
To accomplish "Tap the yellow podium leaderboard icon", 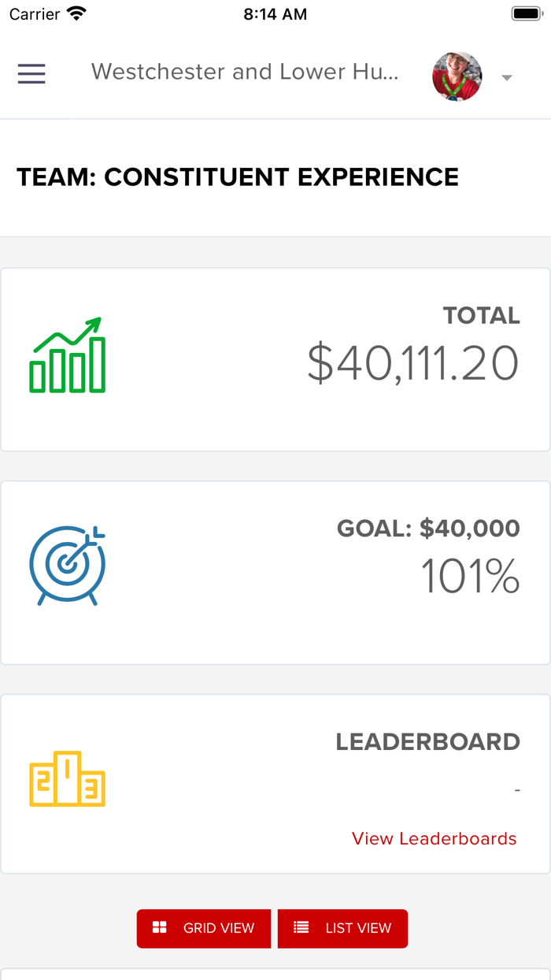I will [x=68, y=778].
